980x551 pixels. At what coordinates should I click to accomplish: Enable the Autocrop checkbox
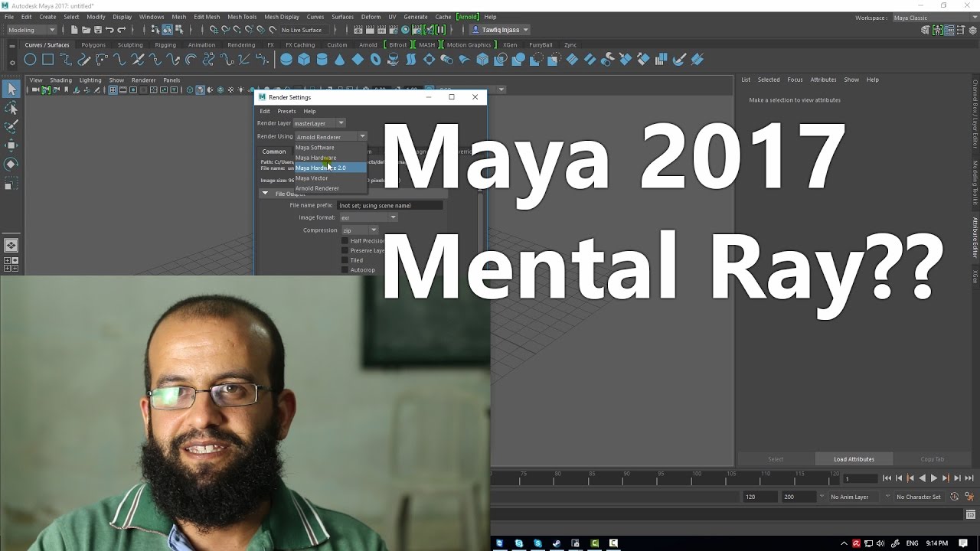click(345, 270)
